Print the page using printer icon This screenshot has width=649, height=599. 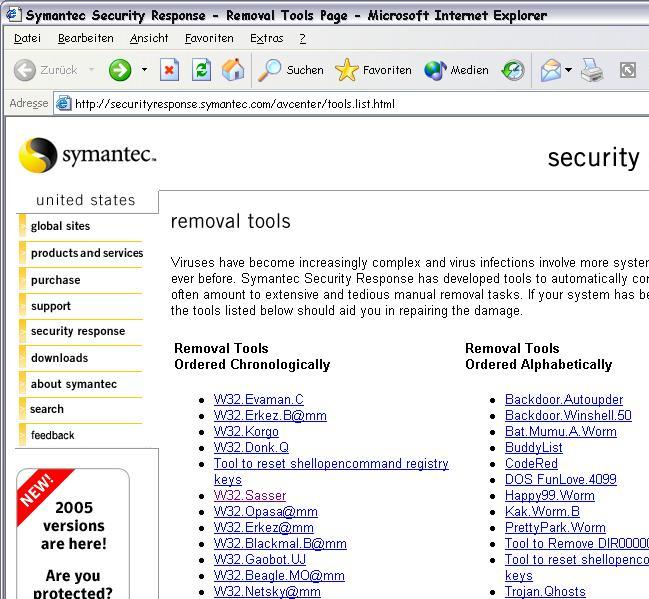(592, 70)
